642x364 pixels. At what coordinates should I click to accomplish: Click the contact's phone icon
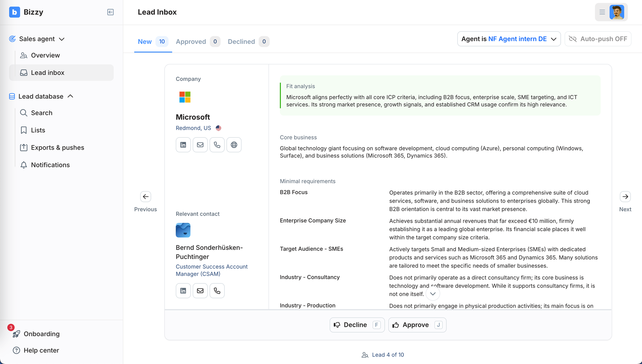tap(217, 291)
